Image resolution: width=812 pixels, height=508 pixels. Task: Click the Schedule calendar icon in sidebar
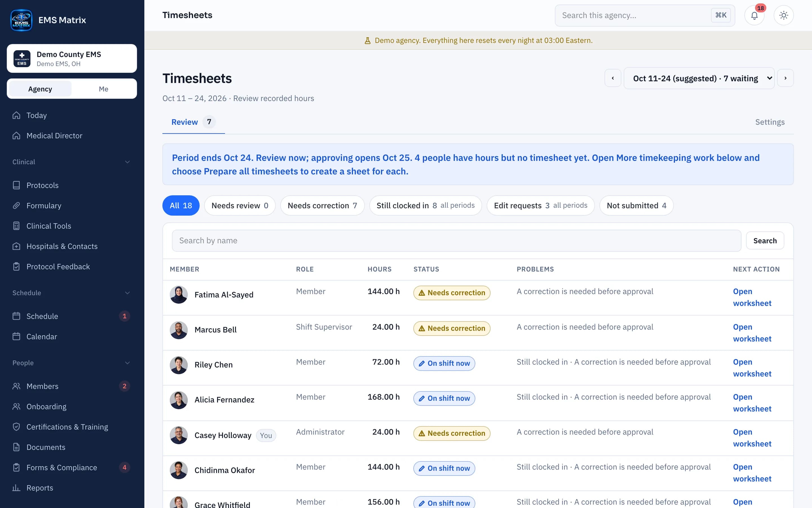16,316
